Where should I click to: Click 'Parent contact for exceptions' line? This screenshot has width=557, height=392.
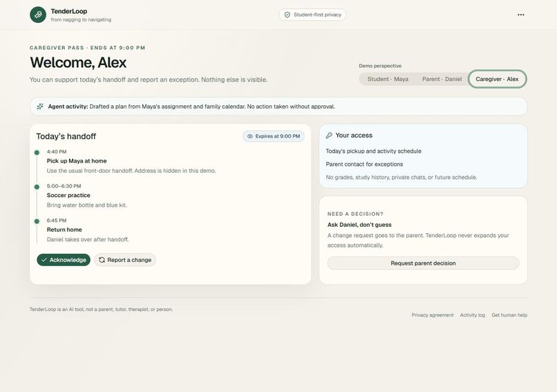click(x=364, y=164)
